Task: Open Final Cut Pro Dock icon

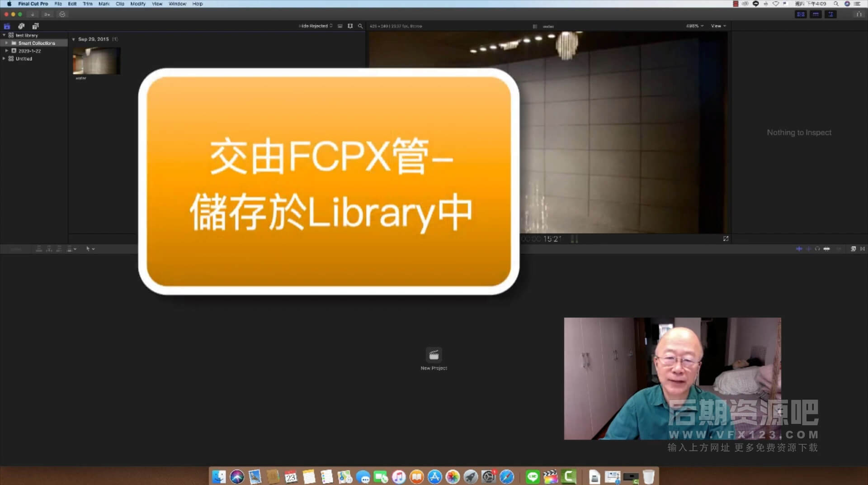Action: click(x=551, y=476)
